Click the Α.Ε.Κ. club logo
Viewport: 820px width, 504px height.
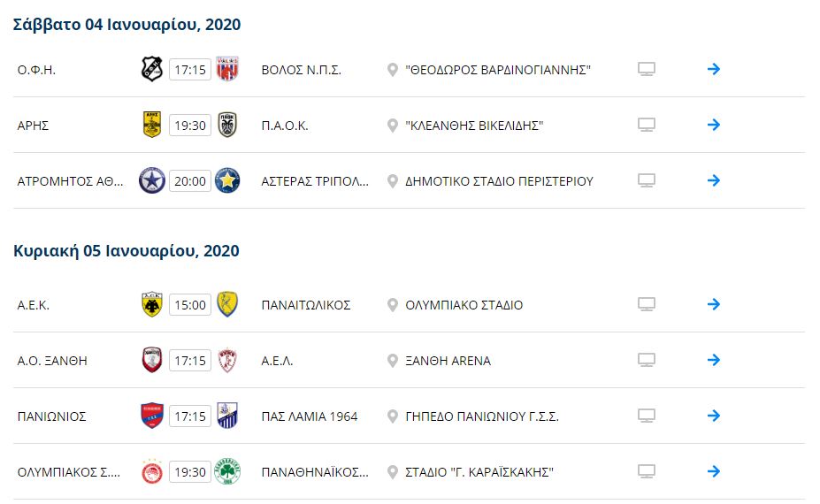(x=152, y=304)
